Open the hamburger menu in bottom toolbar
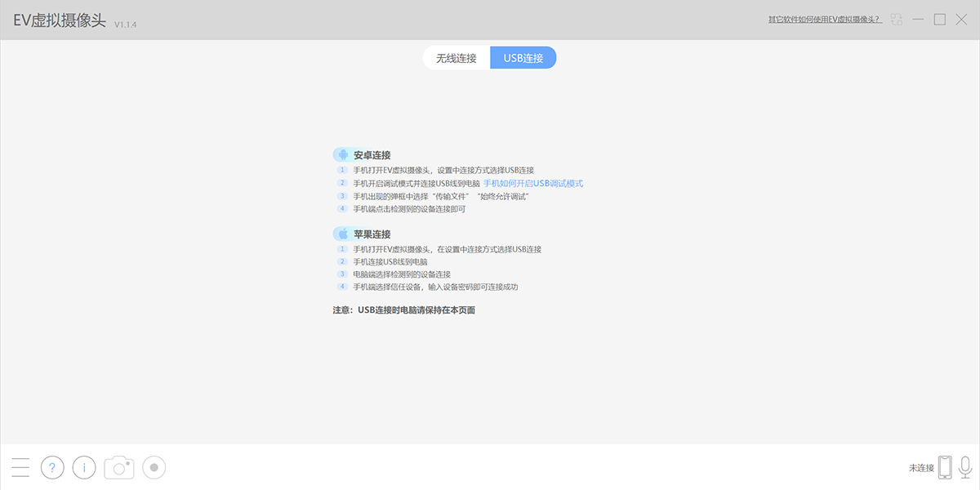Screen dimensions: 980x490 pos(20,467)
